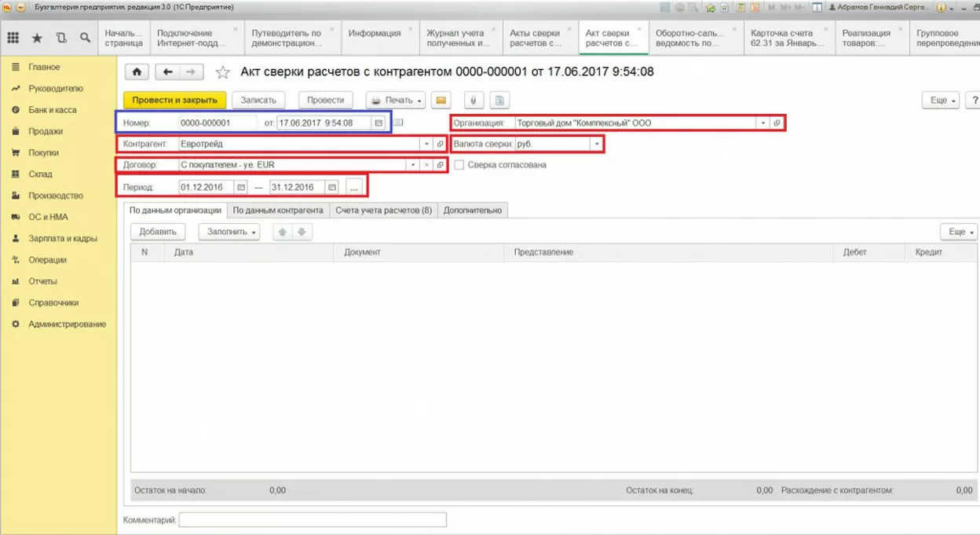Click the period selection ellipsis button
The height and width of the screenshot is (535, 980).
coord(353,188)
